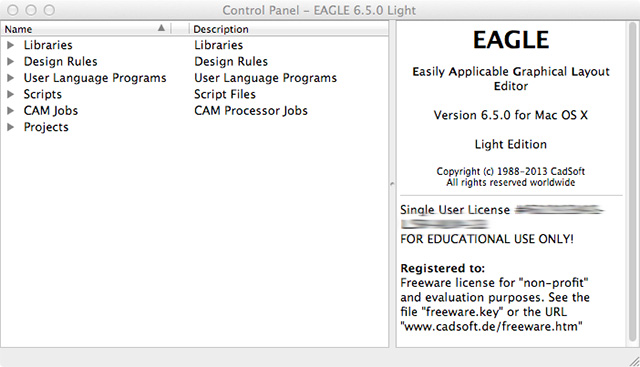Click the 'Libraries' description cell
Viewport: 640px width, 367px height.
tap(218, 45)
